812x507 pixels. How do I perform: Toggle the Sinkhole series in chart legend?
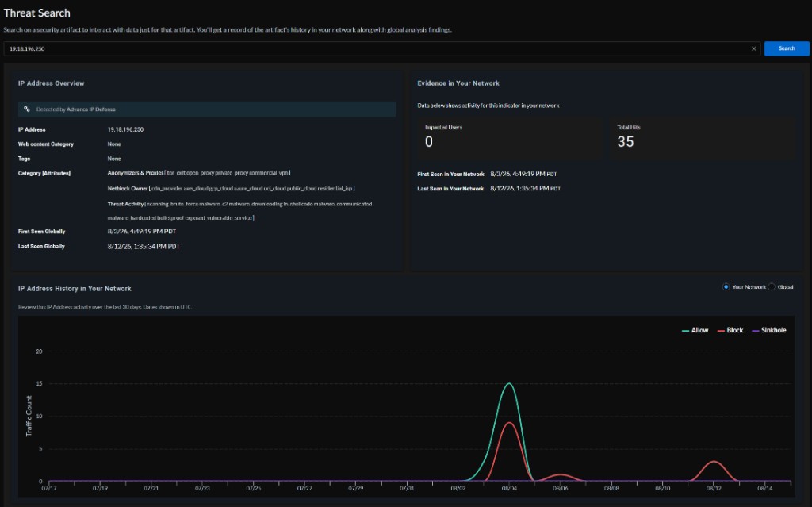(768, 330)
